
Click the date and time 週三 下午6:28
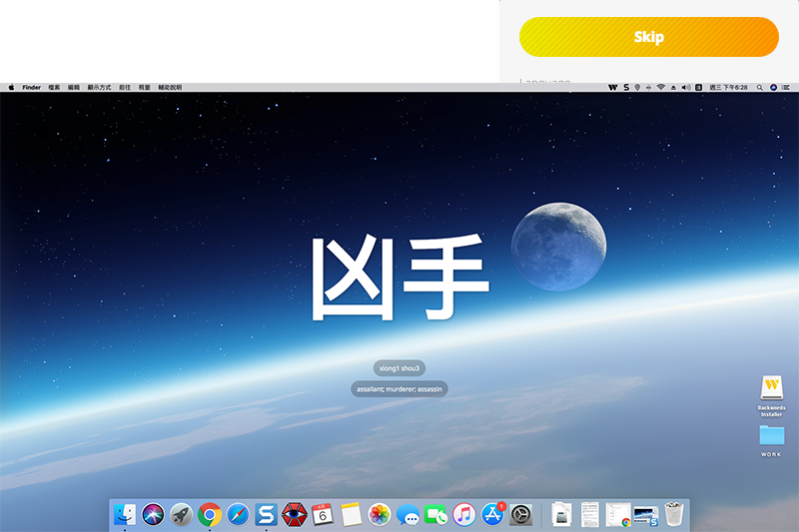coord(728,87)
